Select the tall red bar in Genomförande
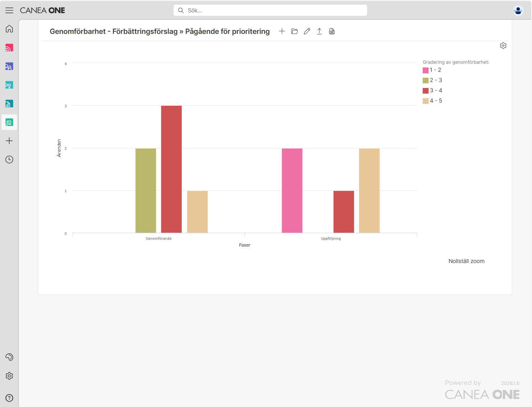This screenshot has width=532, height=407. pos(171,169)
